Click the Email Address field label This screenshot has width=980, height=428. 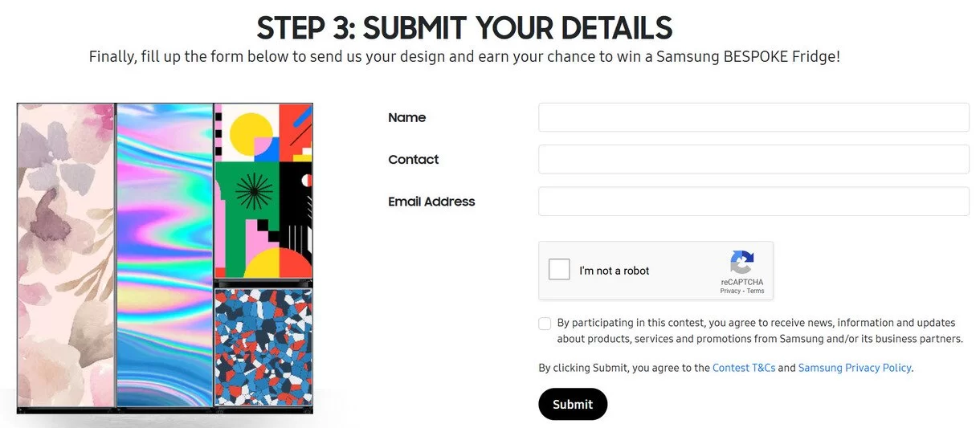(431, 202)
